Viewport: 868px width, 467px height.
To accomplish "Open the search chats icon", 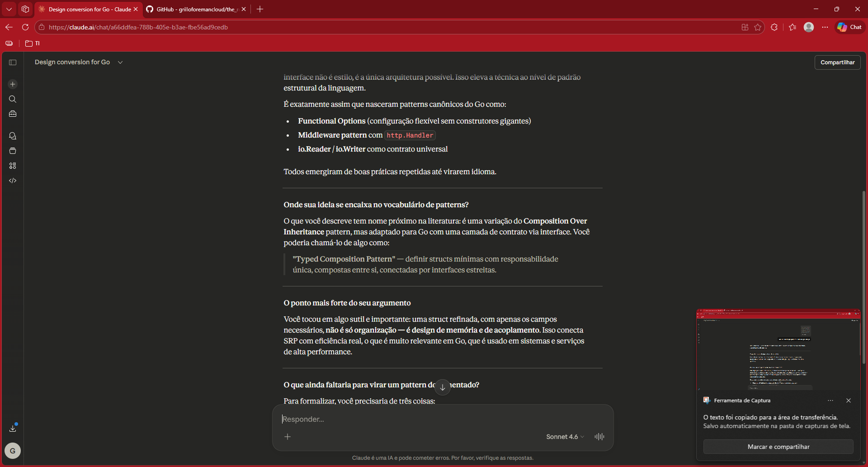I will [x=13, y=99].
